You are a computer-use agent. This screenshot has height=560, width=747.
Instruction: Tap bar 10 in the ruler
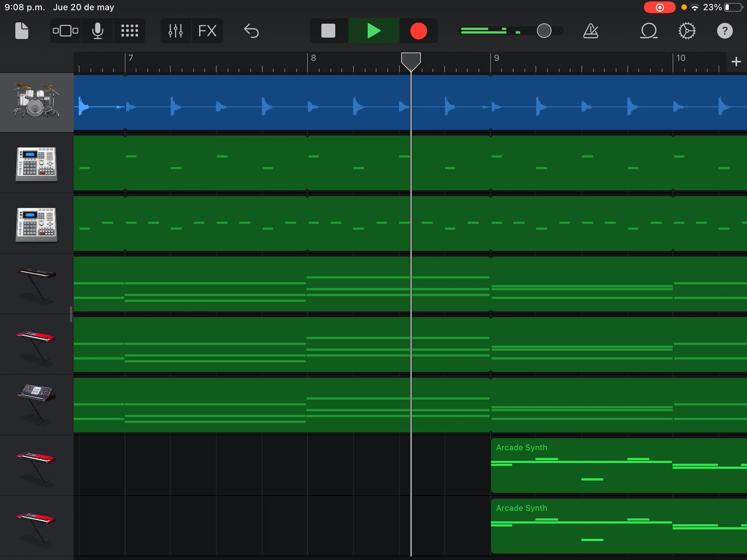pyautogui.click(x=681, y=58)
